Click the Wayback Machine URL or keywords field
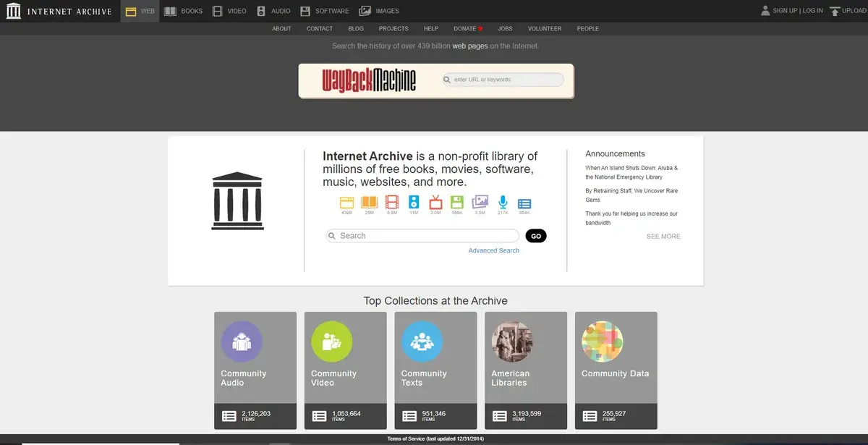Viewport: 868px width, 445px height. [x=503, y=80]
